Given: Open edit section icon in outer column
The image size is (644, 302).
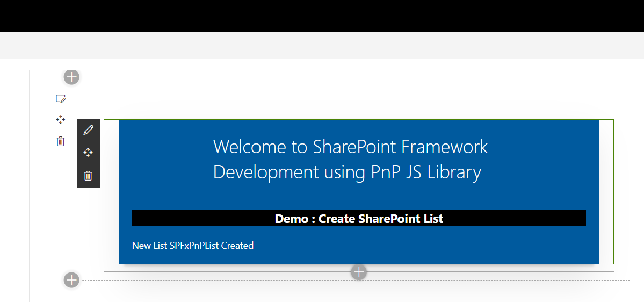Looking at the screenshot, I should point(60,99).
